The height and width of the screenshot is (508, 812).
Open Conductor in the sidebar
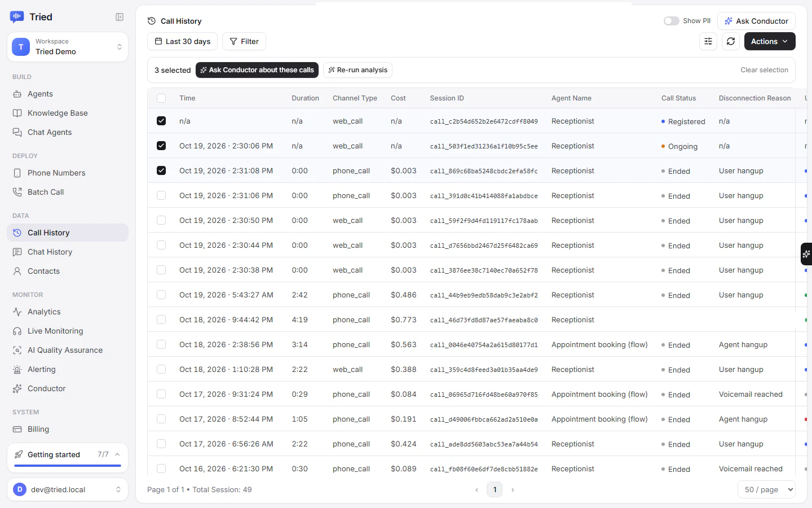pos(68,388)
